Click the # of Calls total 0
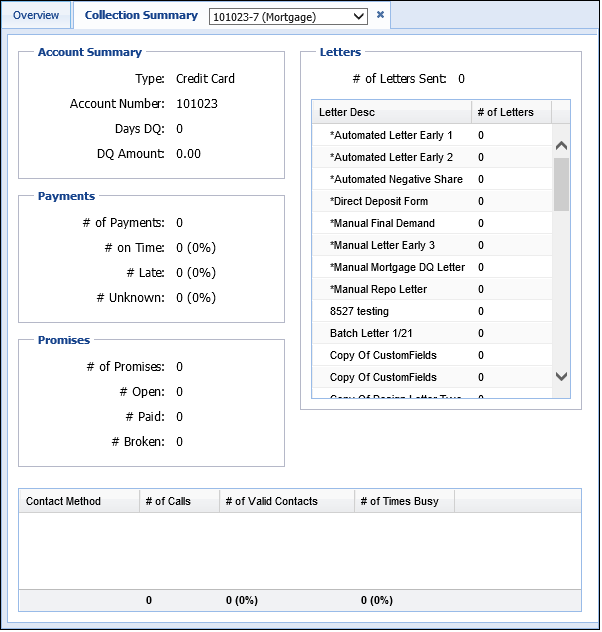 149,600
